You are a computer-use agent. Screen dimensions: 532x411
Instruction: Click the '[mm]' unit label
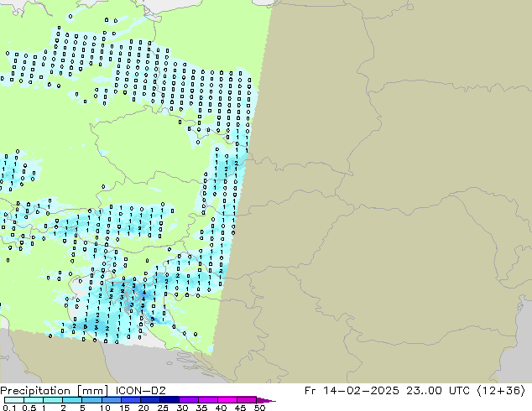pyautogui.click(x=93, y=391)
